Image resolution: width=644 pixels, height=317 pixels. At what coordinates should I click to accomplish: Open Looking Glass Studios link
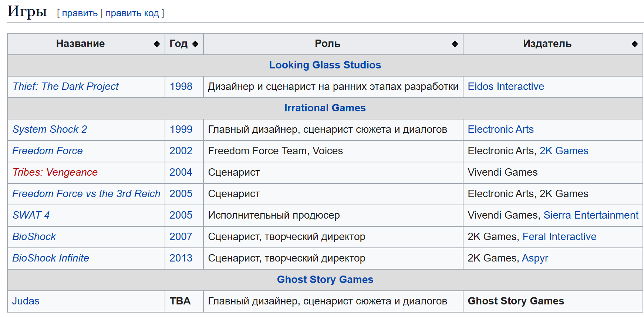click(x=325, y=65)
